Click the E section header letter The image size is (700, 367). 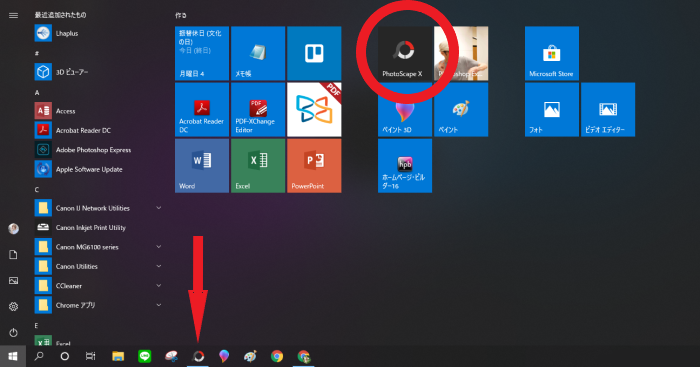[37, 325]
